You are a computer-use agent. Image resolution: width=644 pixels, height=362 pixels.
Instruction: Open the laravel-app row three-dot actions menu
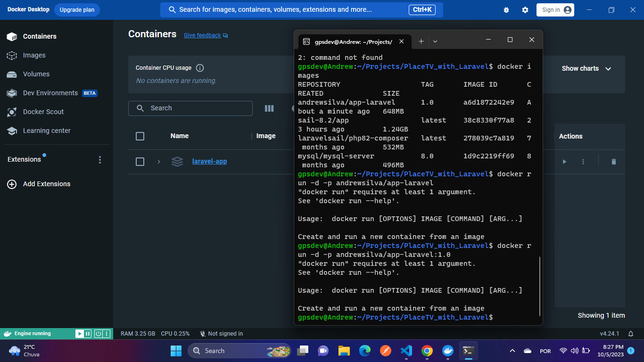point(583,162)
